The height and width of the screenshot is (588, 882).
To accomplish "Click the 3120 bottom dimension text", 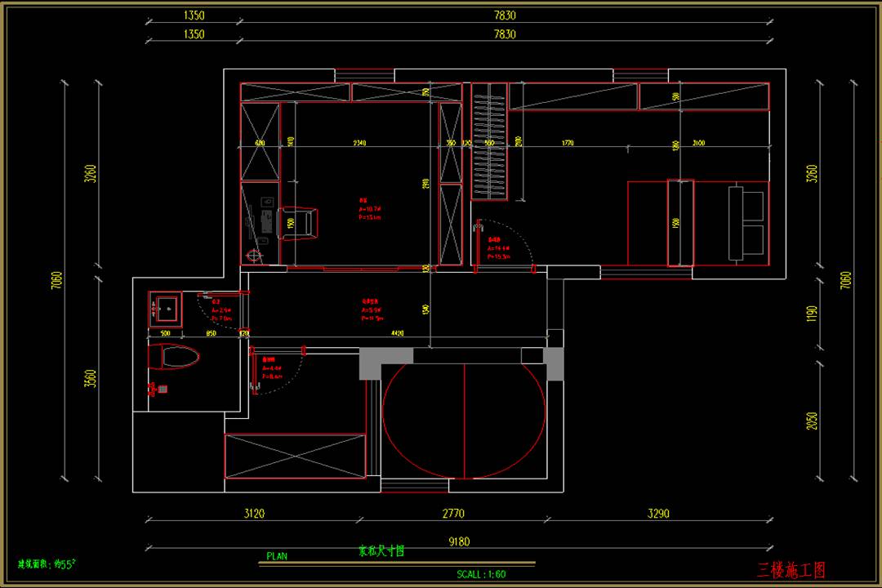I will click(255, 514).
